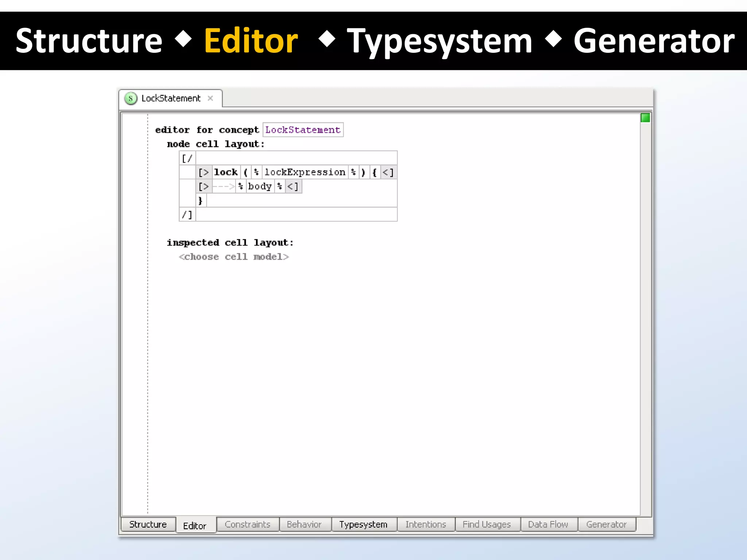Click the '<choose cell model>' placeholder
The width and height of the screenshot is (747, 560).
(234, 257)
